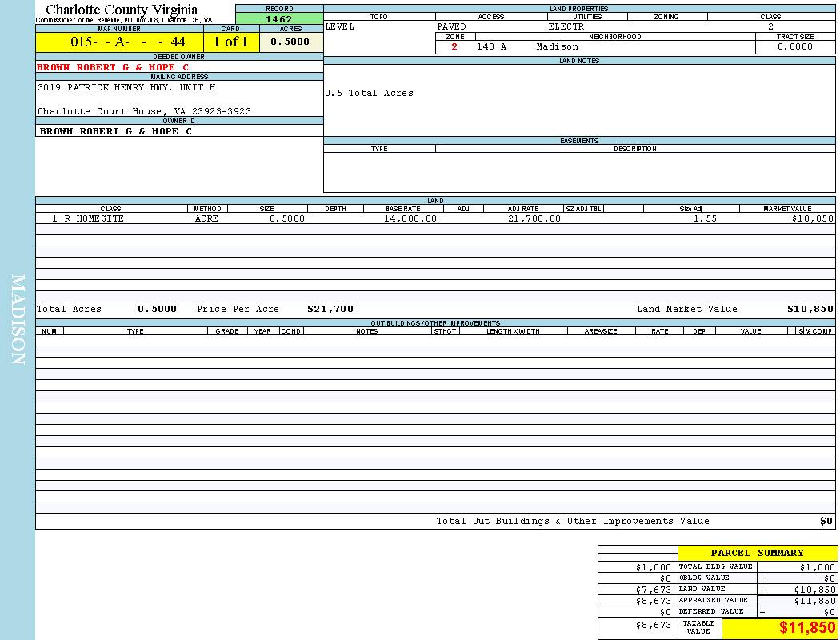
Task: Click the '1 R HOMESITE' land class row
Action: [88, 218]
